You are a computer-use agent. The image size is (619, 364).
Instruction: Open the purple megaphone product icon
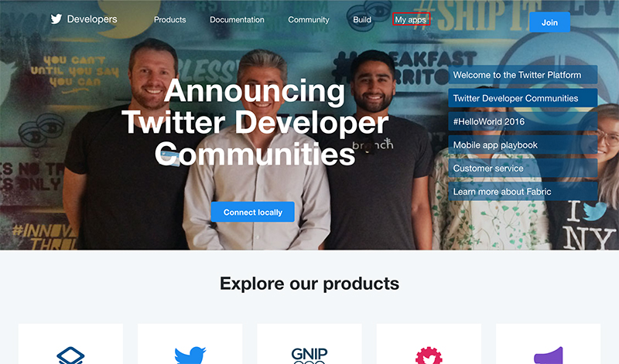click(x=548, y=355)
